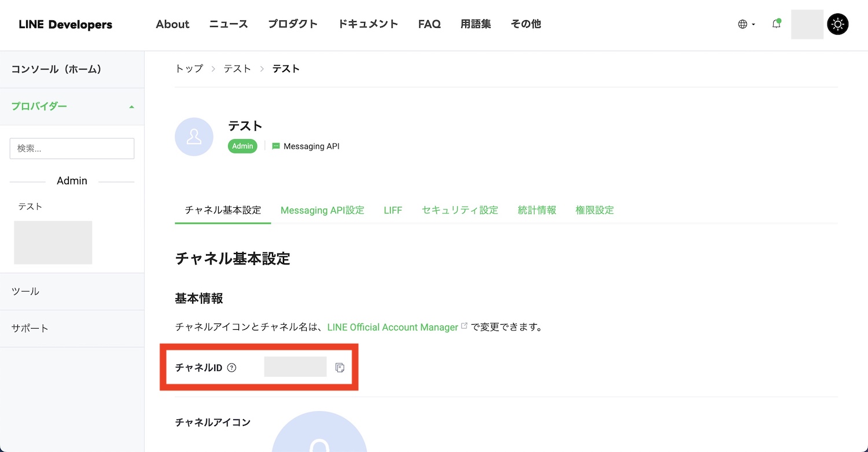Screen dimensions: 868x452
Task: Select the チャネル基本設定 tab
Action: (x=223, y=210)
